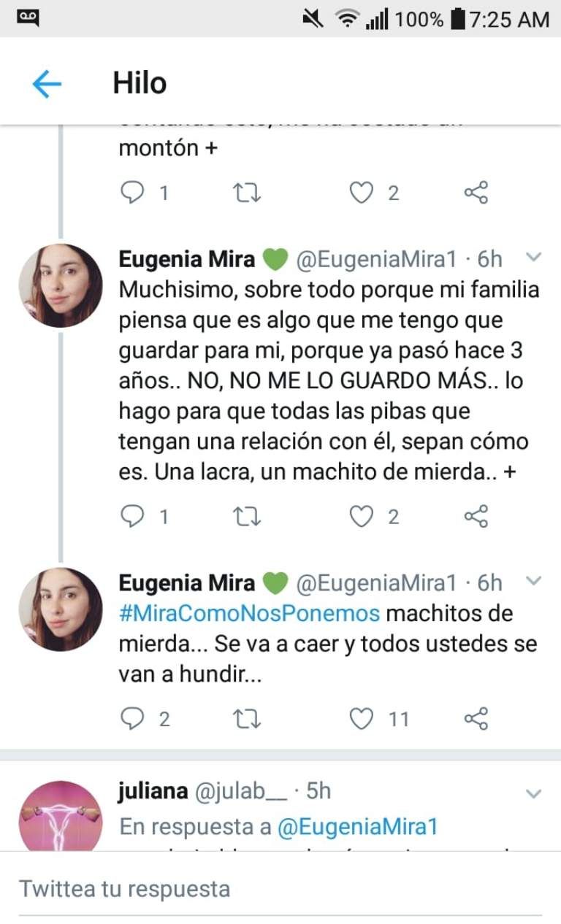Like the 'Muchisimo, sobre todo' tweet
The image size is (561, 924).
pyautogui.click(x=361, y=517)
